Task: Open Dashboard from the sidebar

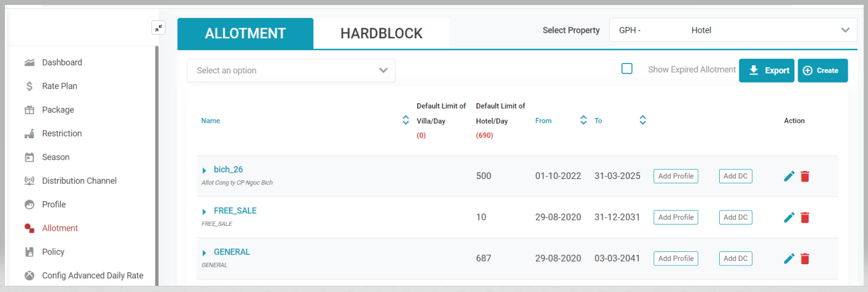Action: pos(62,62)
